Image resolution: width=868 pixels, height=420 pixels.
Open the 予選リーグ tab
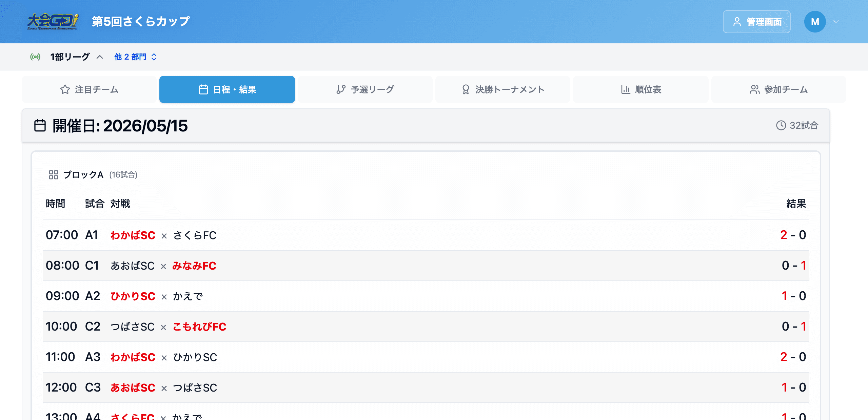(365, 89)
